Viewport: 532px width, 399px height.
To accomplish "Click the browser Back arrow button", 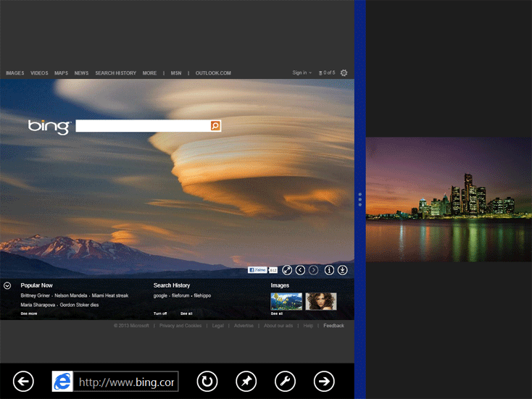I will pyautogui.click(x=24, y=381).
